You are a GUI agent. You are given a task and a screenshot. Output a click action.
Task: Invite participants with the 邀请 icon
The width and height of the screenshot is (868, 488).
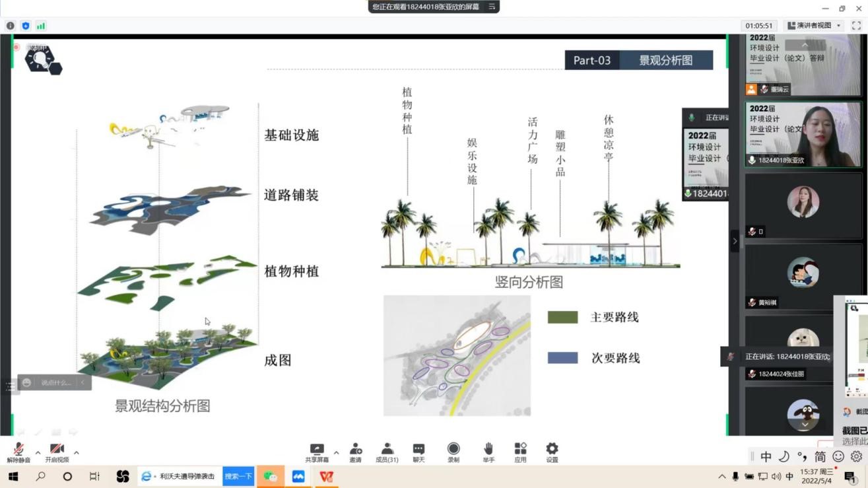355,452
